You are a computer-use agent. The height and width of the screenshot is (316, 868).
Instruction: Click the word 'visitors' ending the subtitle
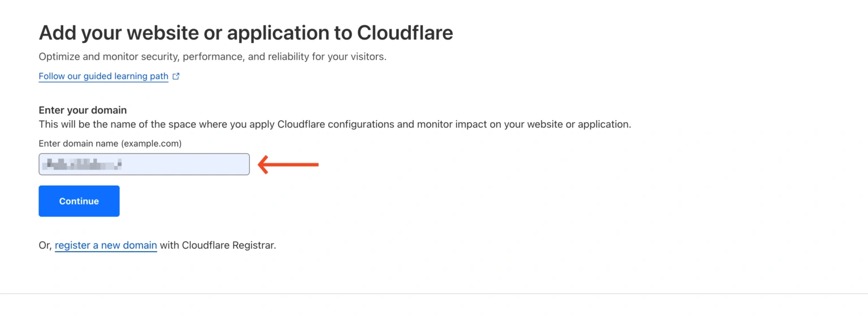pos(368,56)
